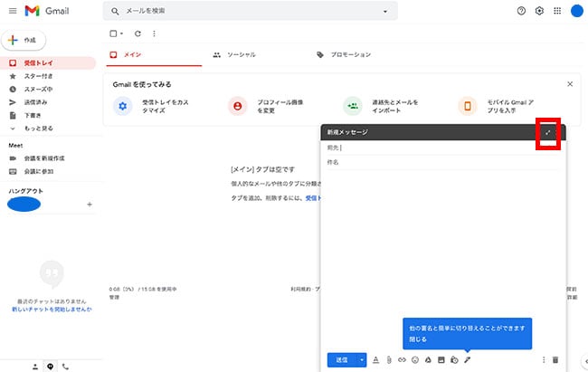Image resolution: width=588 pixels, height=372 pixels.
Task: Click the 送信 send button
Action: [342, 360]
